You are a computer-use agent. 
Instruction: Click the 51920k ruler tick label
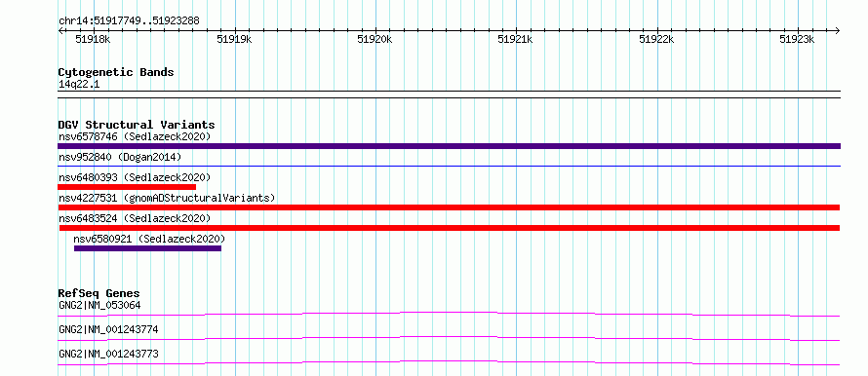(375, 39)
